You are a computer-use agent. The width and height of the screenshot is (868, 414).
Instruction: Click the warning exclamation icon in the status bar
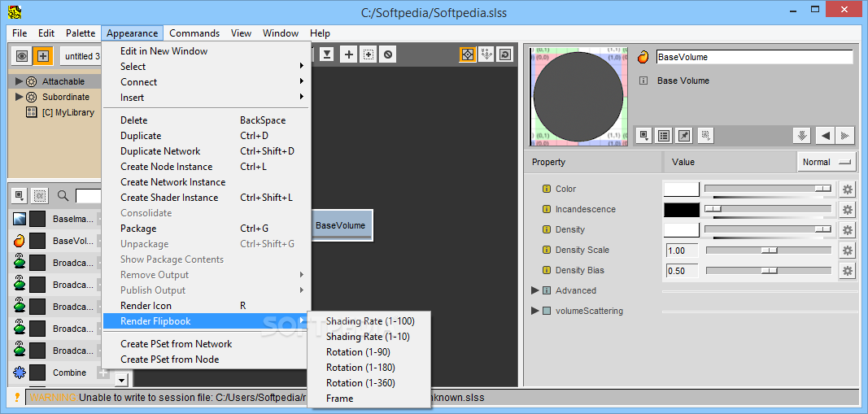[x=16, y=398]
